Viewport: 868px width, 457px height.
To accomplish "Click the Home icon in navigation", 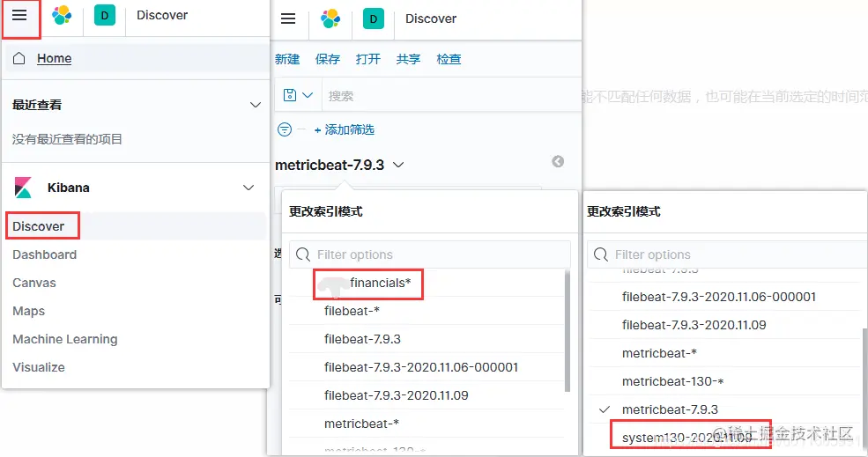I will click(19, 58).
